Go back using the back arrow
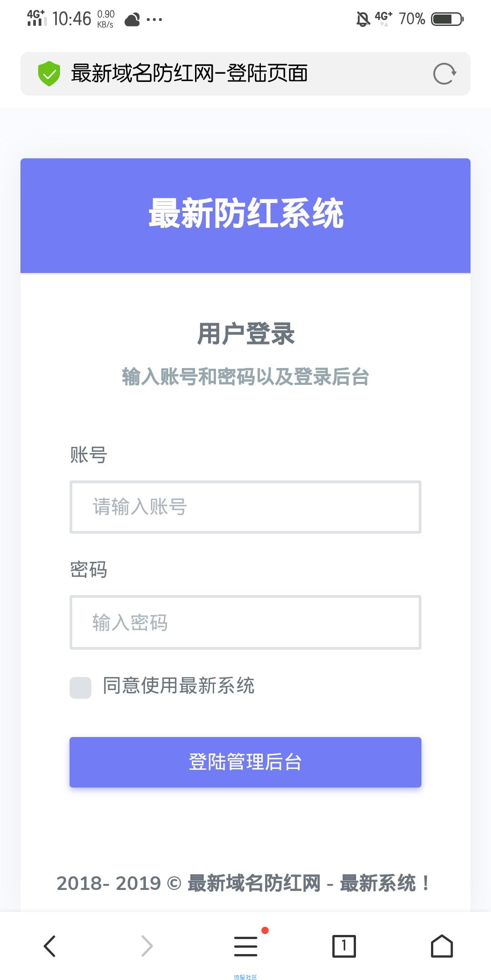 (50, 946)
